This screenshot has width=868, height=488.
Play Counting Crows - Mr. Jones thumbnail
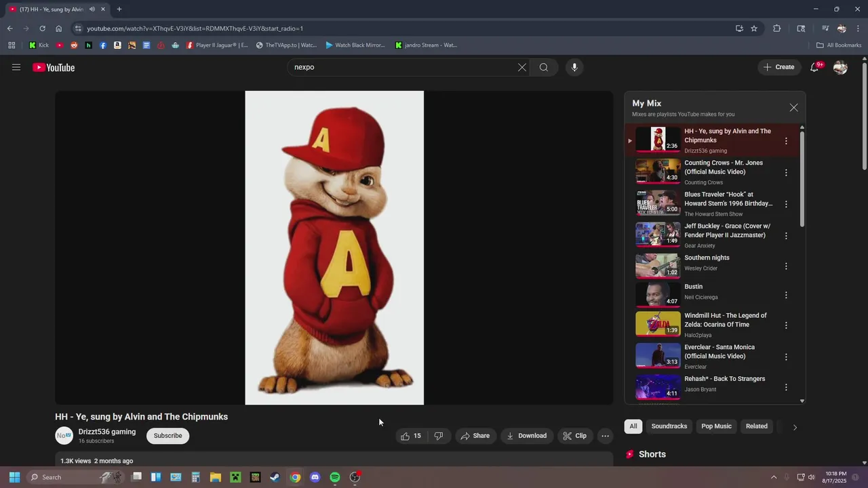658,171
